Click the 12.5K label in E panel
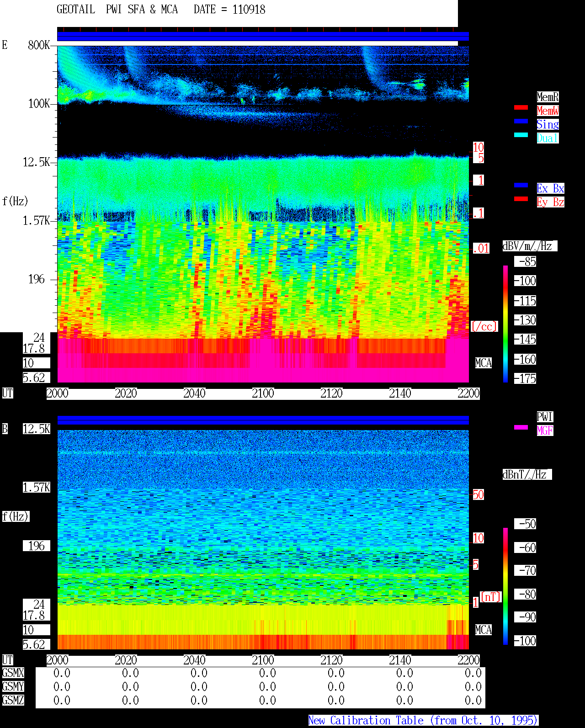Screen dimensions: 585x728 37,162
